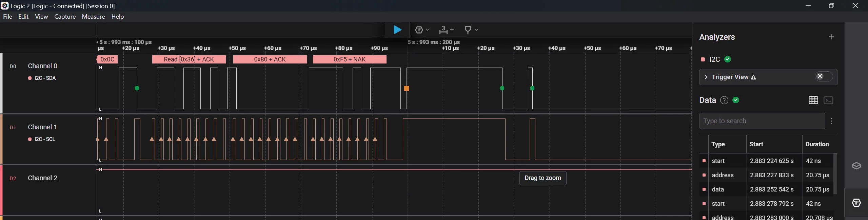The image size is (868, 220).
Task: Select the address row at 2.883 227 833 s
Action: pos(766,175)
